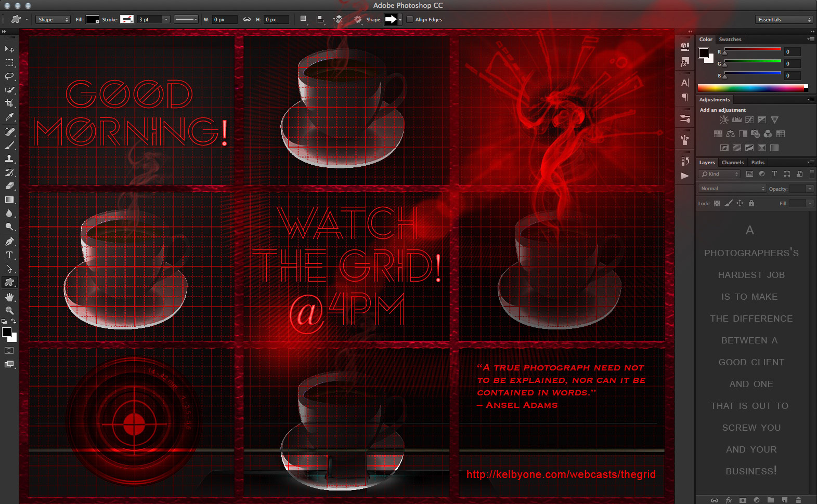
Task: Add a Curves adjustment
Action: coord(749,120)
